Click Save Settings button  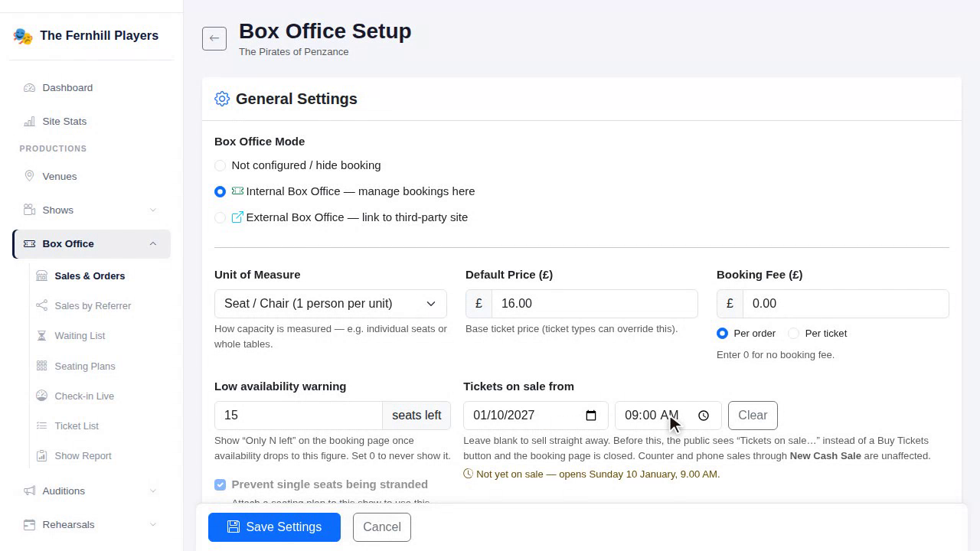click(274, 527)
